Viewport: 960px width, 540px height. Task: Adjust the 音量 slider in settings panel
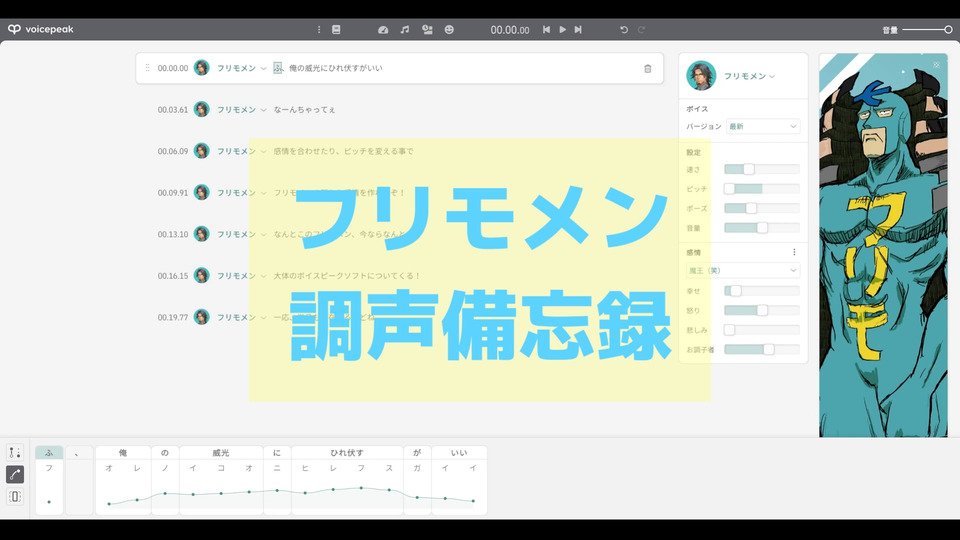762,228
